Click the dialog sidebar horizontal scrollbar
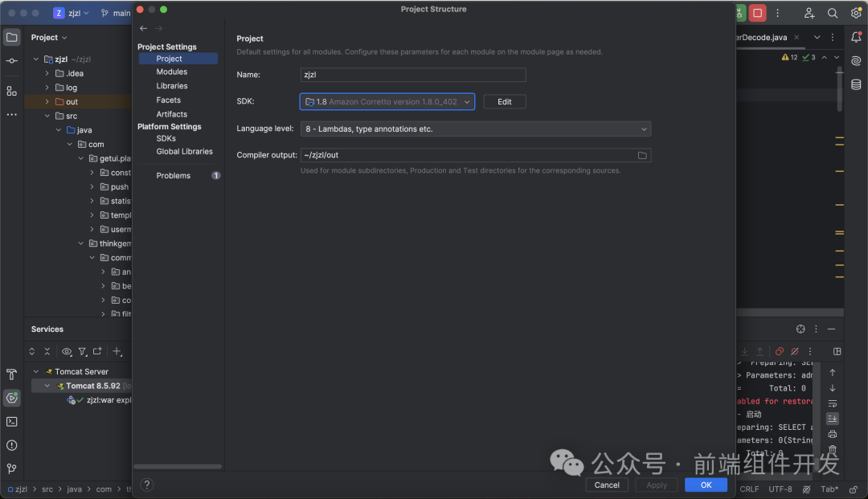 pos(178,466)
